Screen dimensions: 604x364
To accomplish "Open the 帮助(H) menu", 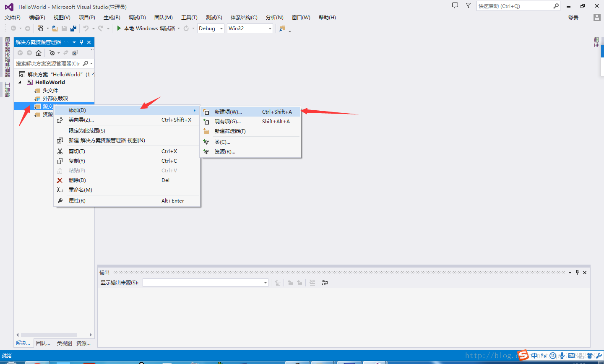I will point(327,17).
